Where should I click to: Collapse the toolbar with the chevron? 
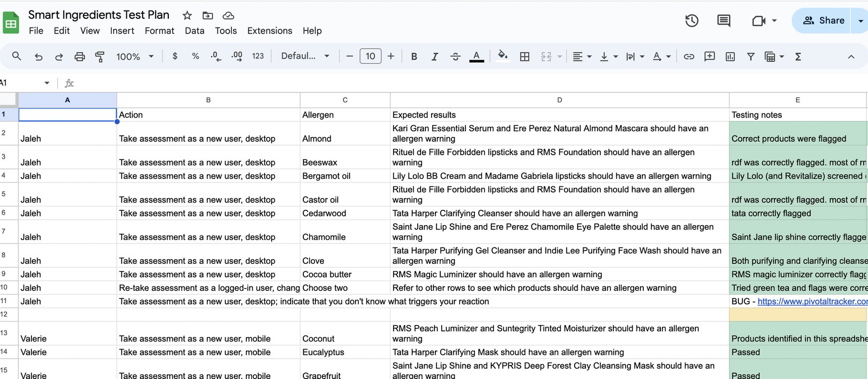pos(851,56)
